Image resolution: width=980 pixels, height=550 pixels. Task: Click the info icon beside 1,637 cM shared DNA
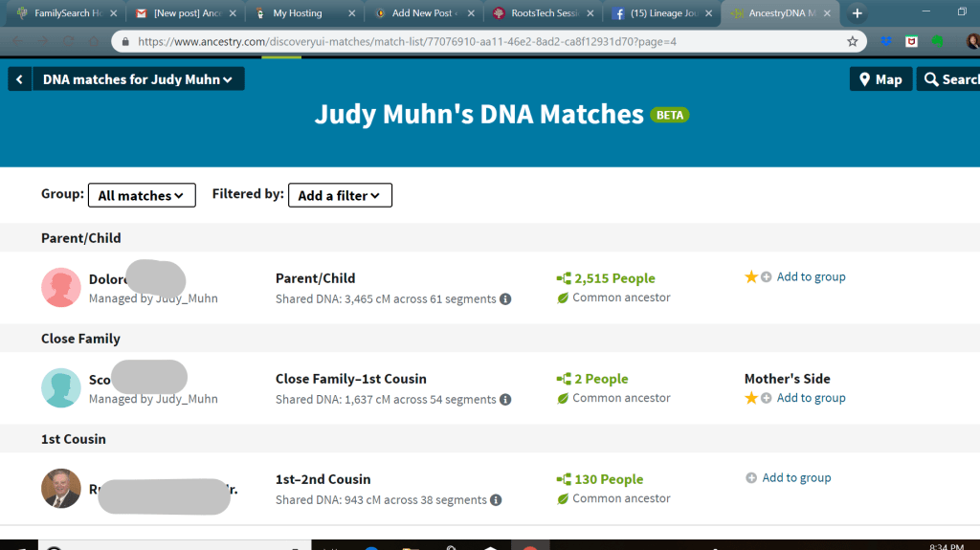(505, 400)
